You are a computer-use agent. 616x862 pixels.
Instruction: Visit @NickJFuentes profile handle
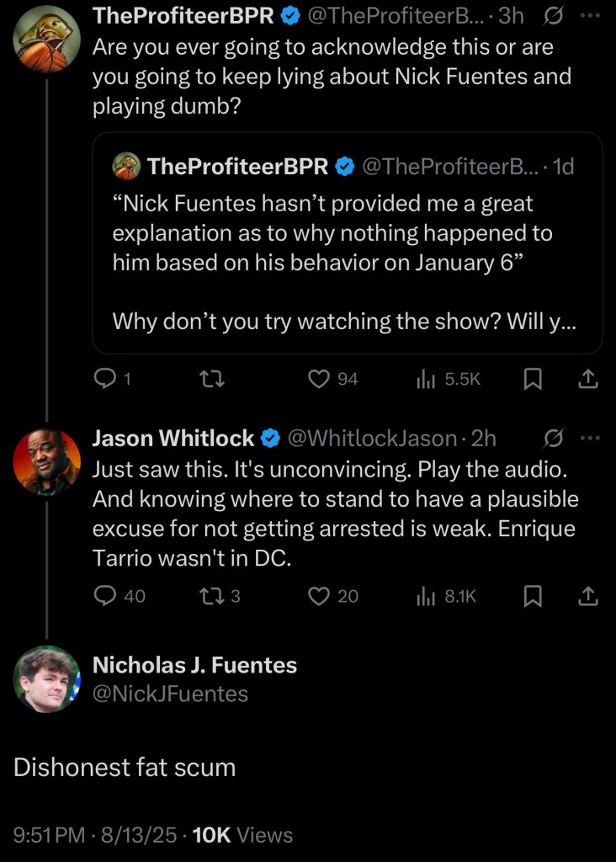(x=170, y=694)
